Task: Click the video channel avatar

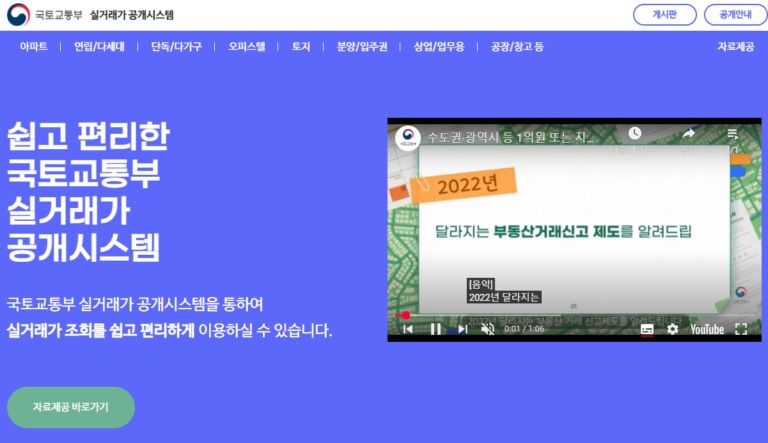Action: 408,137
